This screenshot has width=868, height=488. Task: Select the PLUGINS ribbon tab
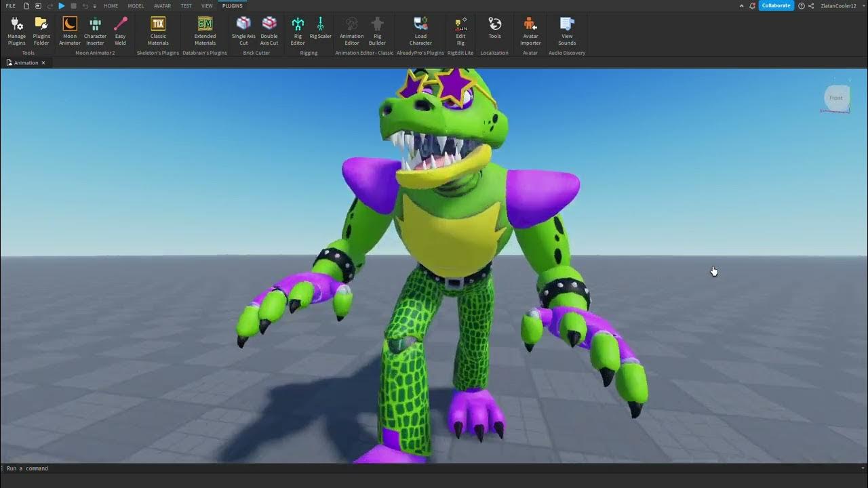[232, 5]
